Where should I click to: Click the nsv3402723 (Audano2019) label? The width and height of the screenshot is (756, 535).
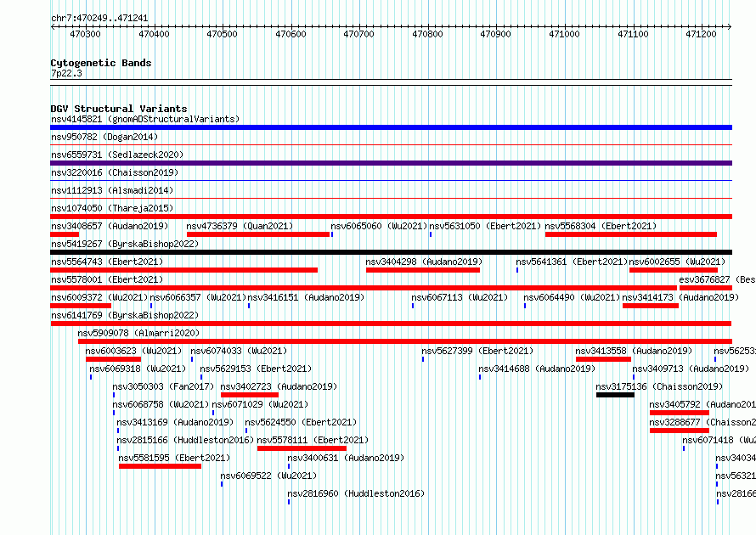pos(279,386)
